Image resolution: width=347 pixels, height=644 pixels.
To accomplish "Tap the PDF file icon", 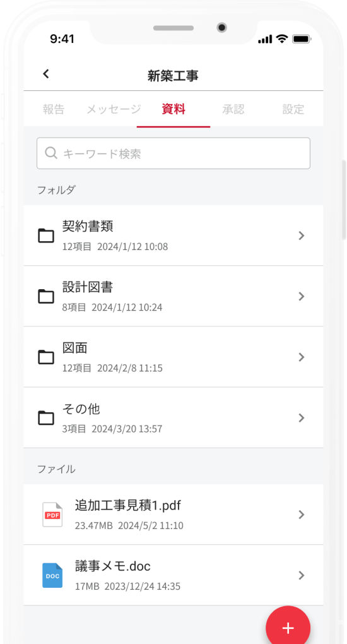I will point(52,514).
